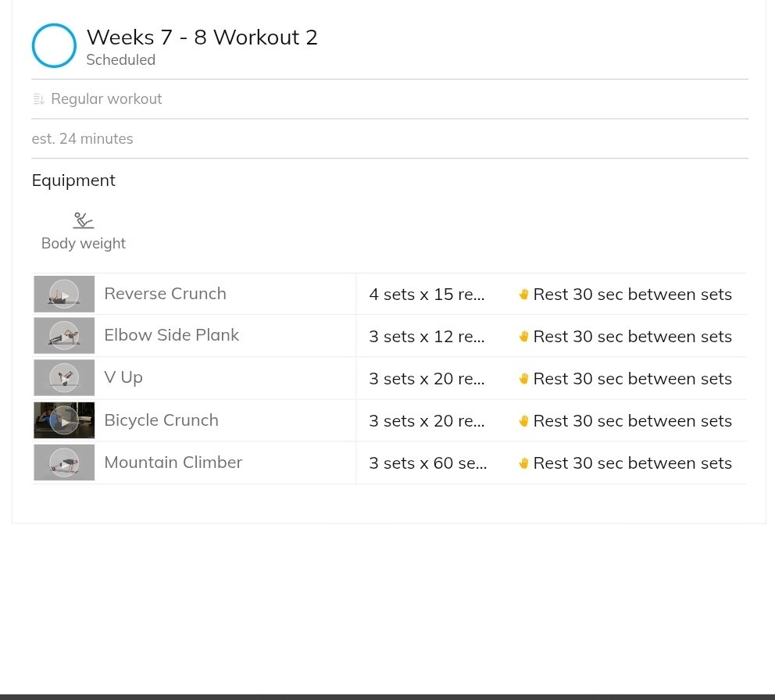The image size is (775, 700).
Task: Click hand rest icon in Bicycle Crunch row
Action: pyautogui.click(x=524, y=420)
